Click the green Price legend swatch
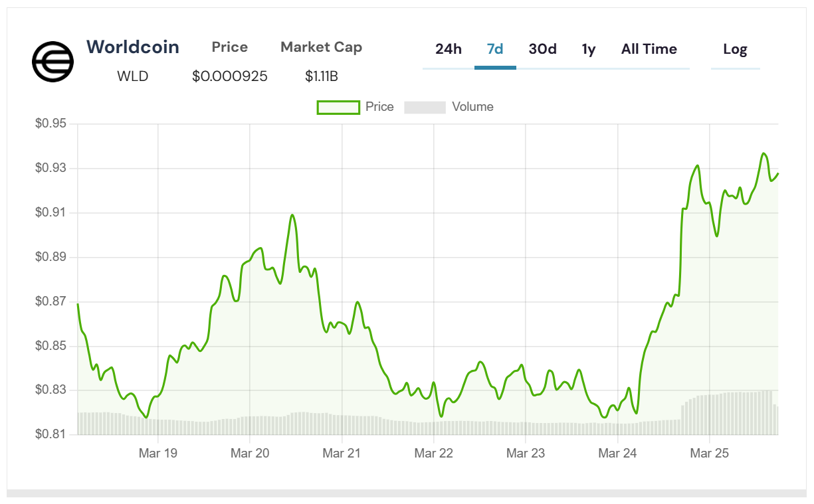The image size is (814, 504). point(338,108)
